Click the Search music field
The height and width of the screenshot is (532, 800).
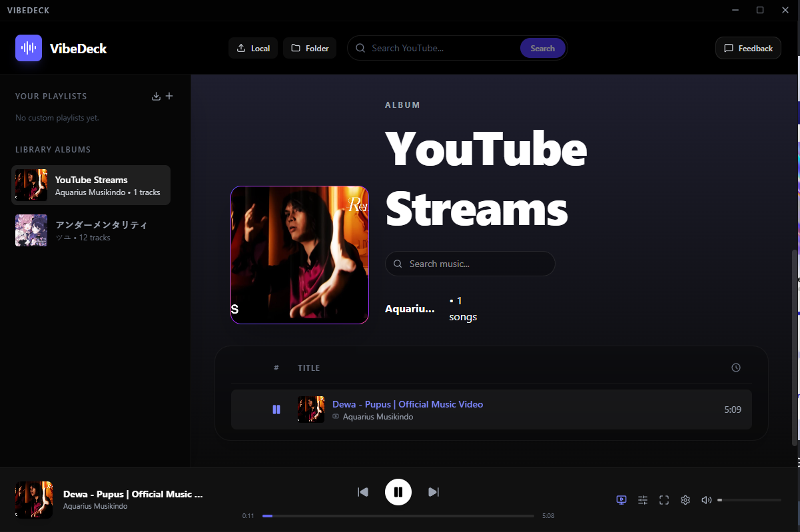[x=470, y=264]
